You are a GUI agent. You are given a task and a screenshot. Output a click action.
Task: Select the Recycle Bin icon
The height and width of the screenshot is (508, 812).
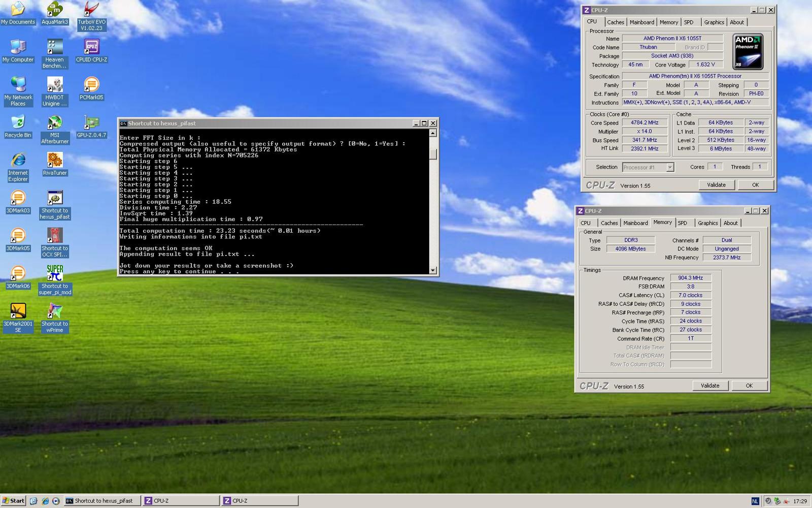click(18, 126)
